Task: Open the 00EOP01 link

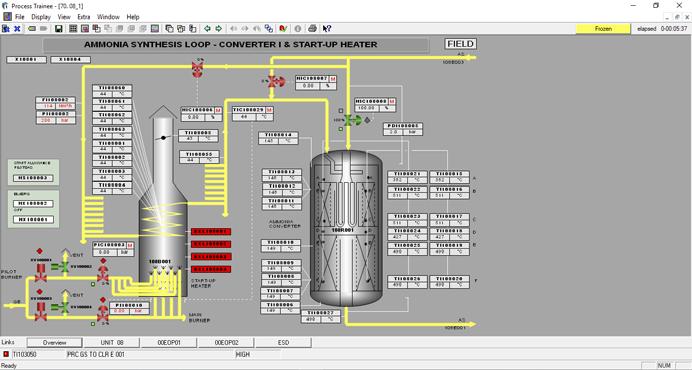Action: 169,343
